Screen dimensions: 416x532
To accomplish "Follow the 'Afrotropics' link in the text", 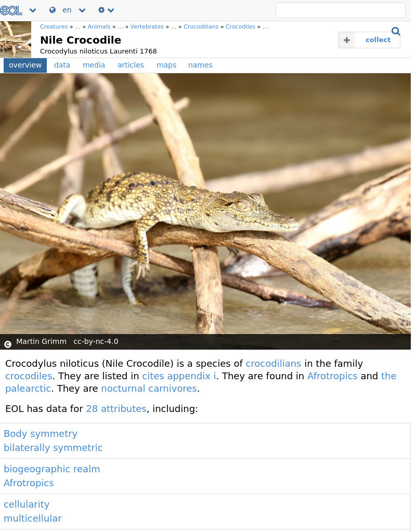I will click(332, 376).
